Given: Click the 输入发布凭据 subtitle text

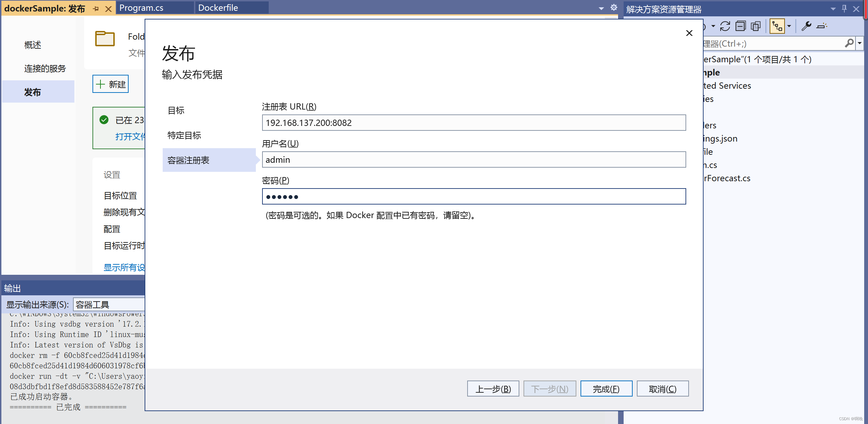Looking at the screenshot, I should pos(192,74).
